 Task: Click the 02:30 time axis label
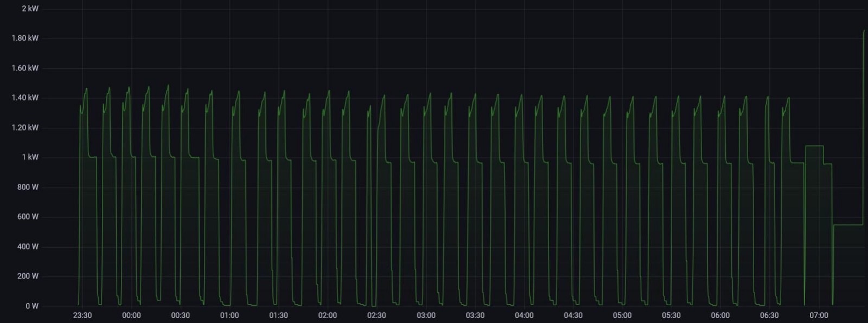click(x=377, y=315)
